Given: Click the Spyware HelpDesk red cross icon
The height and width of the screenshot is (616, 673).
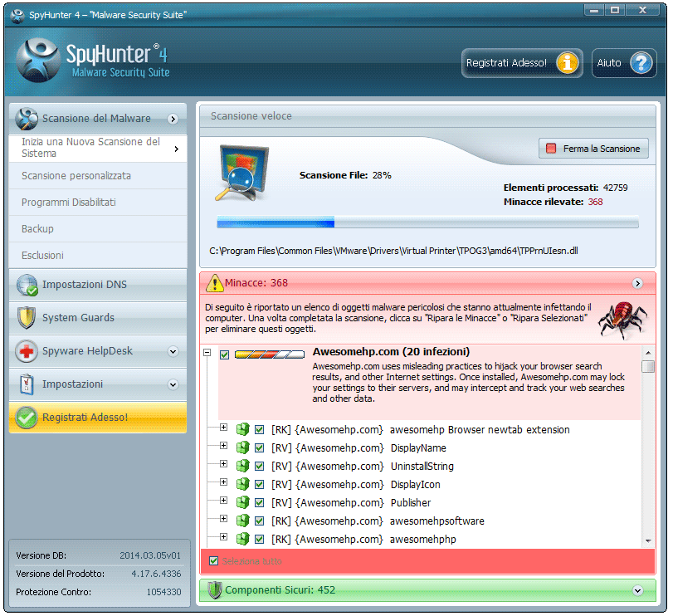Looking at the screenshot, I should pos(27,351).
